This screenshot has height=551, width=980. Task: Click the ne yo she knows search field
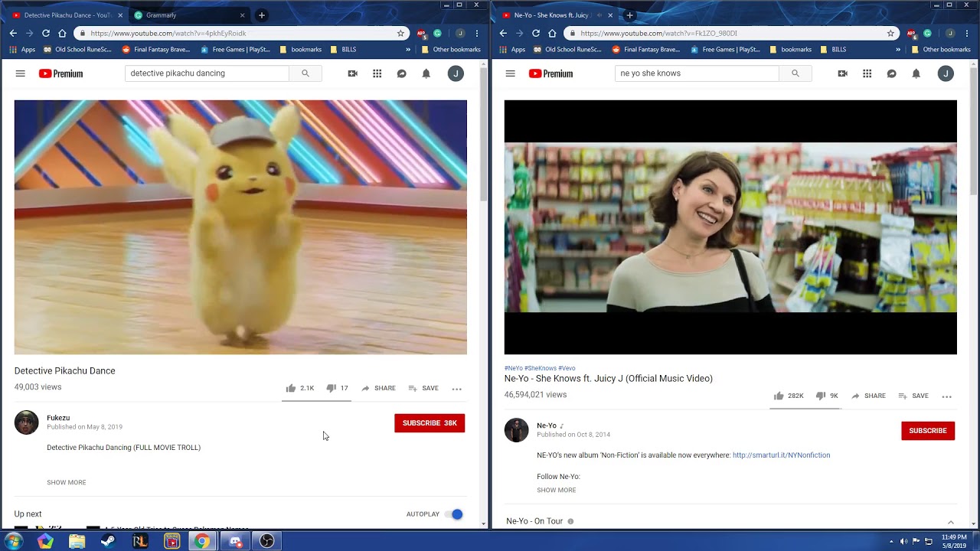[697, 73]
